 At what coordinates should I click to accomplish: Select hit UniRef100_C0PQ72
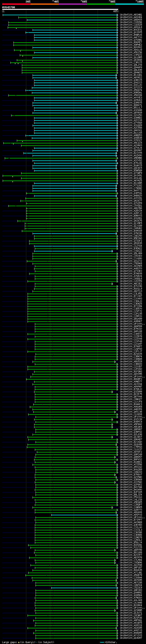click(131, 55)
